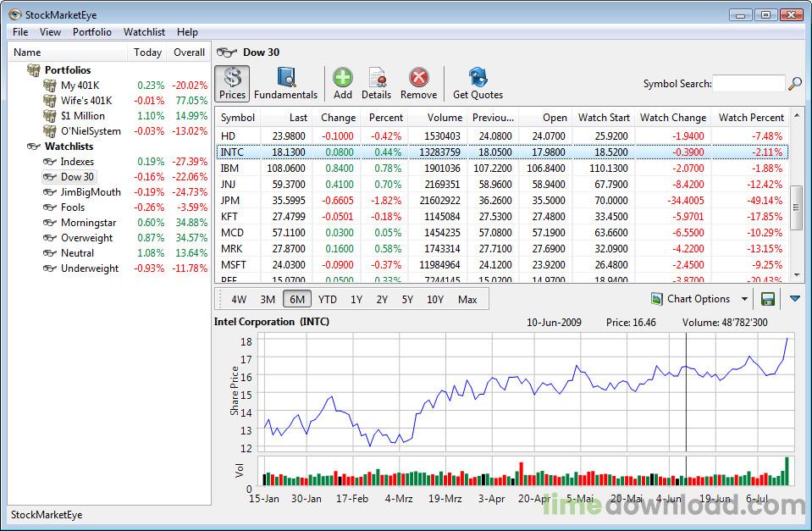Image resolution: width=812 pixels, height=531 pixels.
Task: Switch to Max chart range
Action: 468,298
